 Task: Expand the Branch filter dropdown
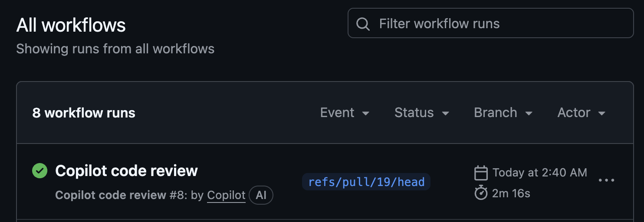tap(503, 113)
